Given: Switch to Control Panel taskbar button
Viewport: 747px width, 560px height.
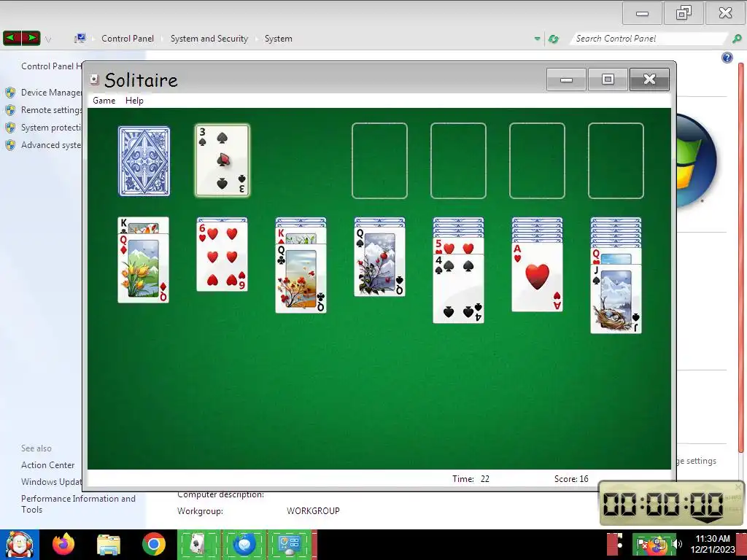Looking at the screenshot, I should coord(290,544).
